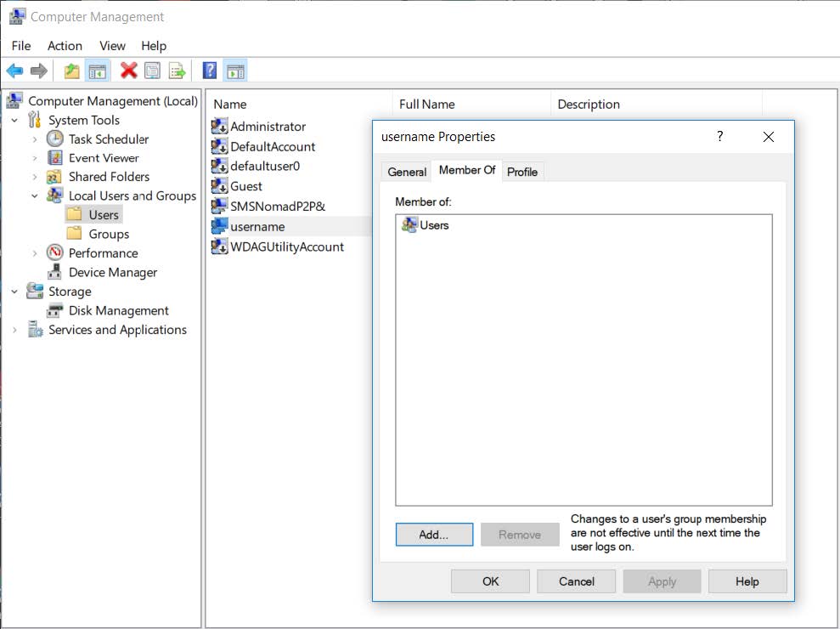Expand the Task Scheduler tree node
The image size is (840, 629).
click(x=33, y=139)
